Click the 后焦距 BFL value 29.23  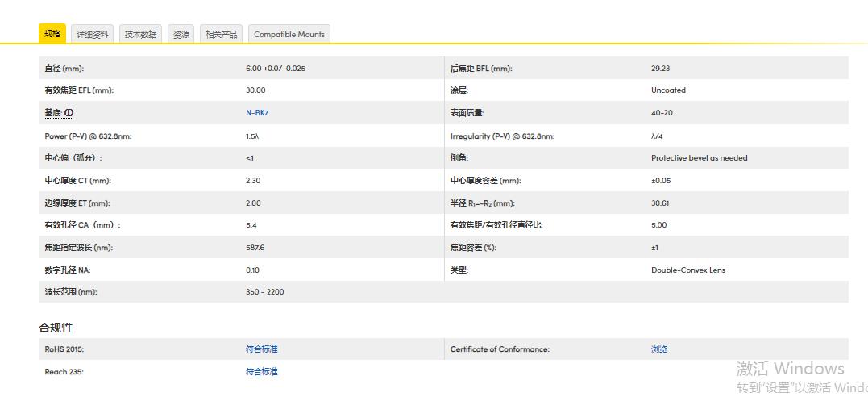click(661, 69)
